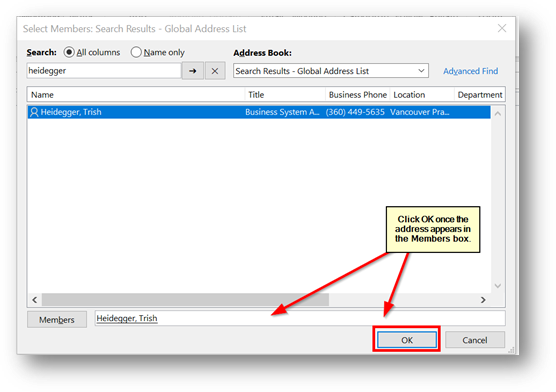This screenshot has width=556, height=392.
Task: Select Heidegger, Trish in results list
Action: point(259,112)
